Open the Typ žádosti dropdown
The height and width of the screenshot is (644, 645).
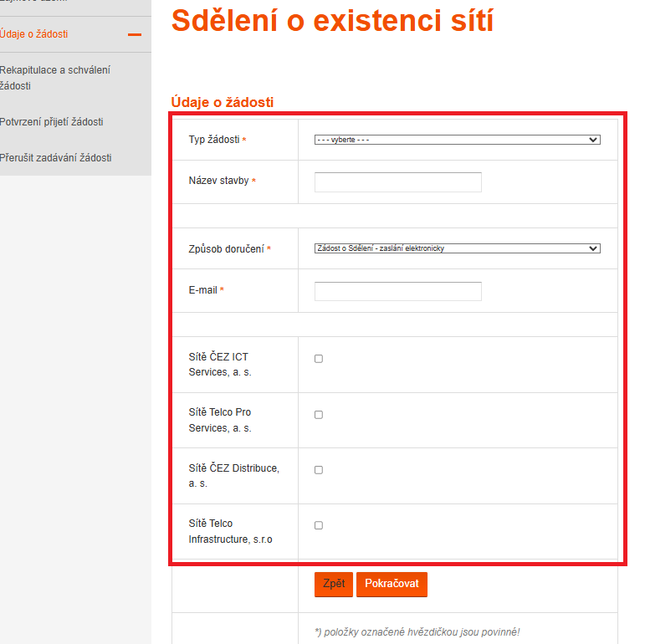coord(457,140)
